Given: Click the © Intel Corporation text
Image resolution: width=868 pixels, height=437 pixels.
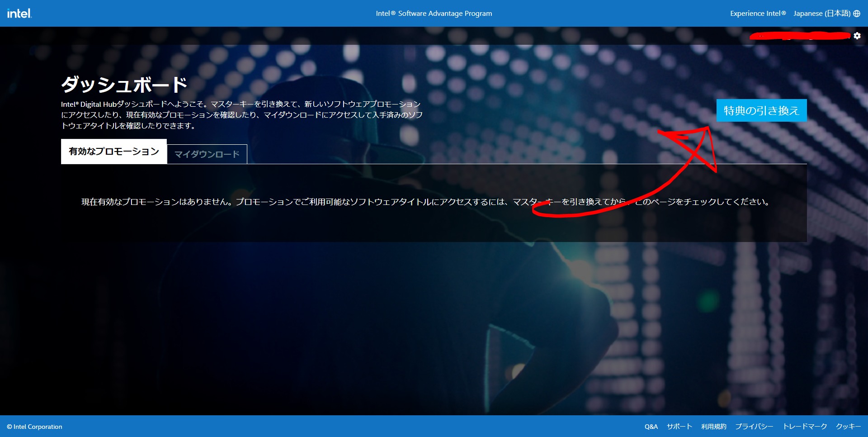Looking at the screenshot, I should click(x=34, y=427).
